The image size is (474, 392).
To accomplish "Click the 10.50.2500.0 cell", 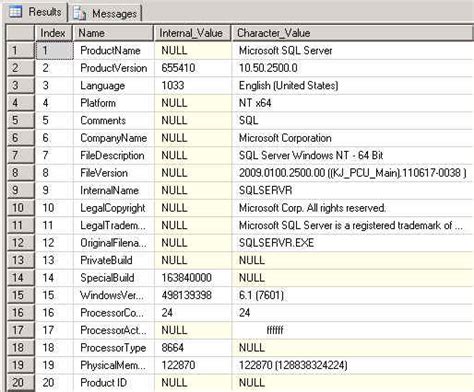I will tap(353, 68).
